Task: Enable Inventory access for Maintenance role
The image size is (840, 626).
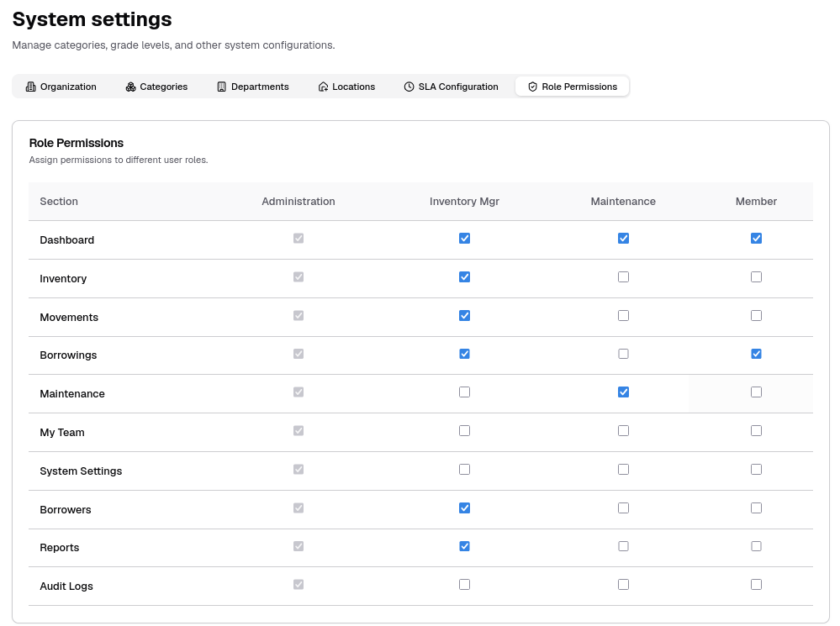Action: tap(623, 276)
